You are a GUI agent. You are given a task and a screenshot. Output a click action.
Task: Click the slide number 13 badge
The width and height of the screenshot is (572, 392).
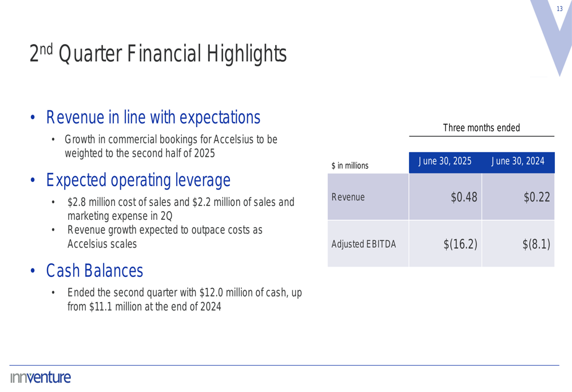tap(559, 9)
